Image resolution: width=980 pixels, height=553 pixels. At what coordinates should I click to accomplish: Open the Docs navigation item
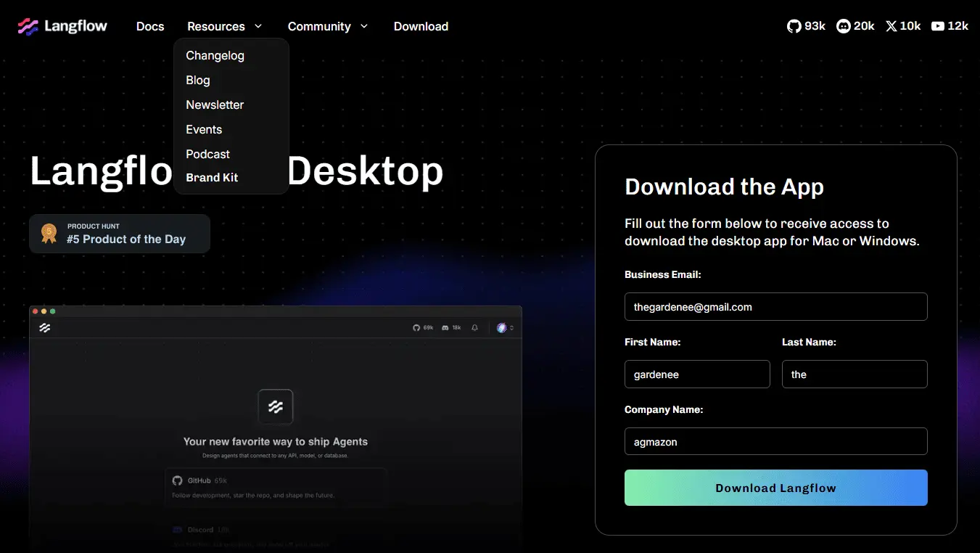(x=150, y=26)
